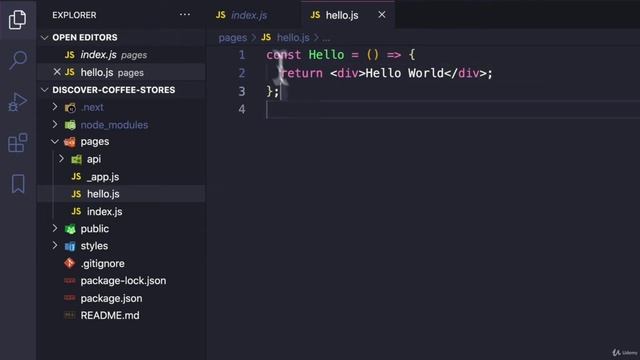Close hello.js in Open Editors list
The height and width of the screenshot is (360, 640).
(x=57, y=72)
